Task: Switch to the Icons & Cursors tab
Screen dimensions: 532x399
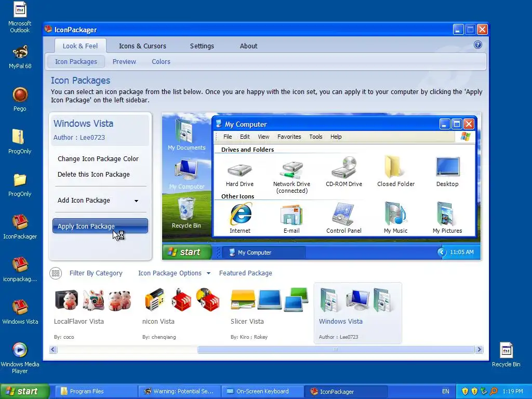Action: click(142, 46)
